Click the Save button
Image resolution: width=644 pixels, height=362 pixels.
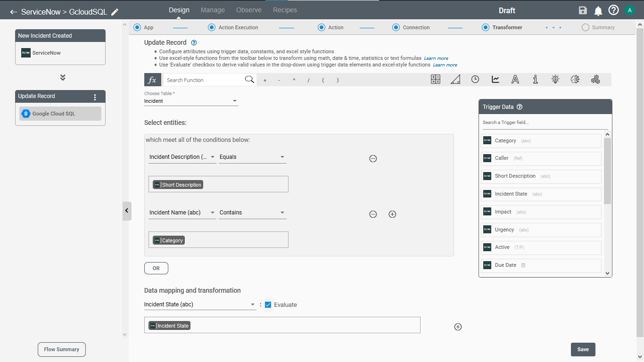click(x=583, y=349)
